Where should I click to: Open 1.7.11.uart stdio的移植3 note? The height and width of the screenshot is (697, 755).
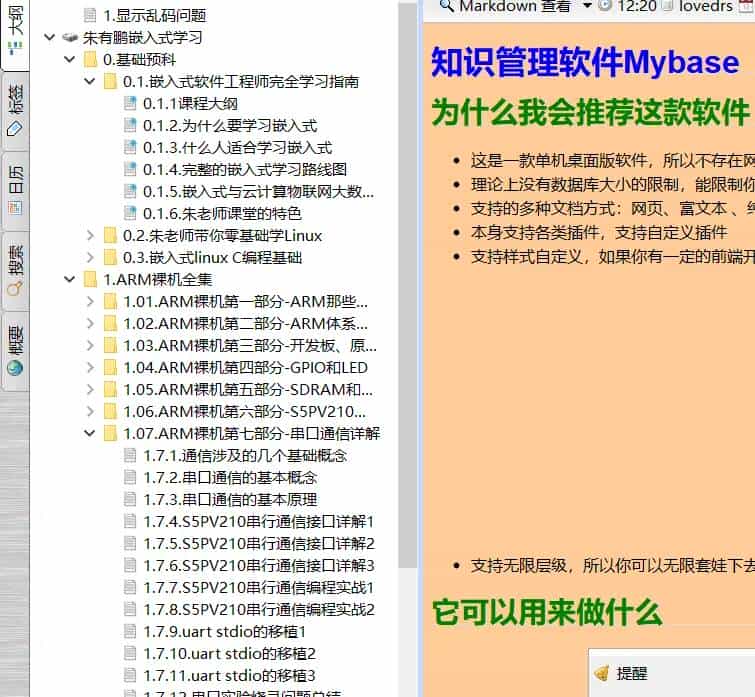click(229, 675)
